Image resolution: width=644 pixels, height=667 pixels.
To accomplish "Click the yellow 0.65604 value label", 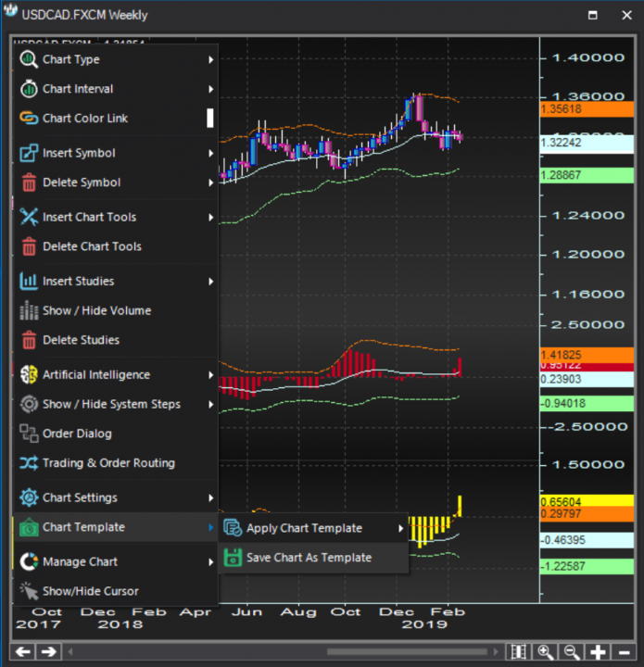I will [587, 500].
